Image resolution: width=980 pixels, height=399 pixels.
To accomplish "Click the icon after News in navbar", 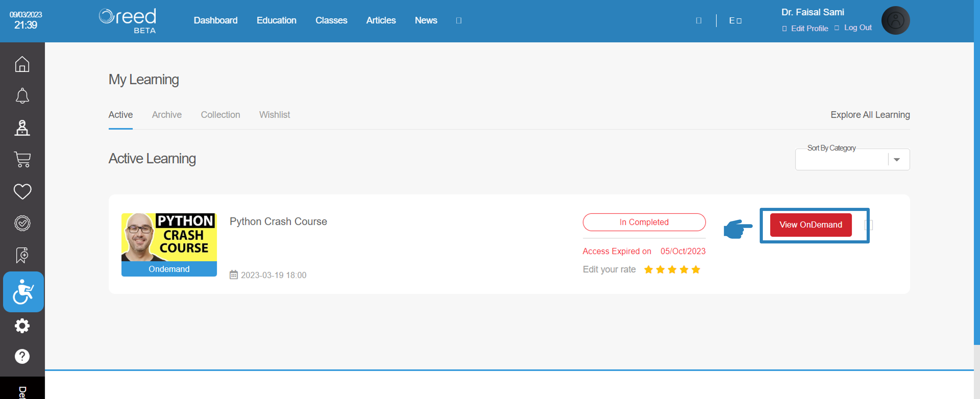I will (458, 20).
